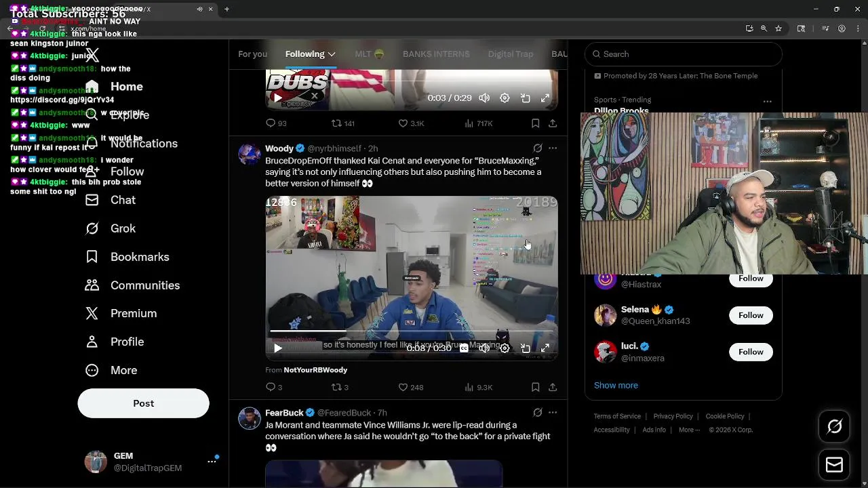Repost Woody's BruceMaxxing post
The width and height of the screenshot is (868, 488).
pos(340,387)
